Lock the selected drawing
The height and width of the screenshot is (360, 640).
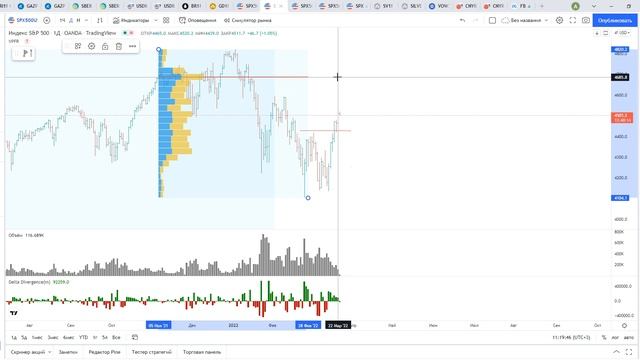(105, 47)
